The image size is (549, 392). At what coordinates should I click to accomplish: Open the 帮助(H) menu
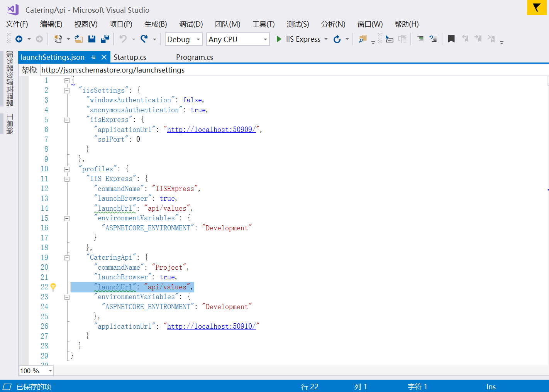pos(407,24)
